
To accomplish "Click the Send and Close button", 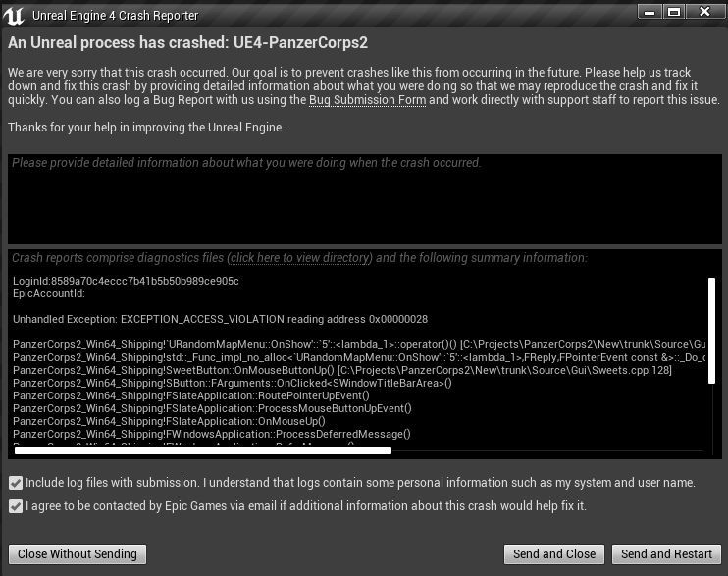I will tap(554, 554).
